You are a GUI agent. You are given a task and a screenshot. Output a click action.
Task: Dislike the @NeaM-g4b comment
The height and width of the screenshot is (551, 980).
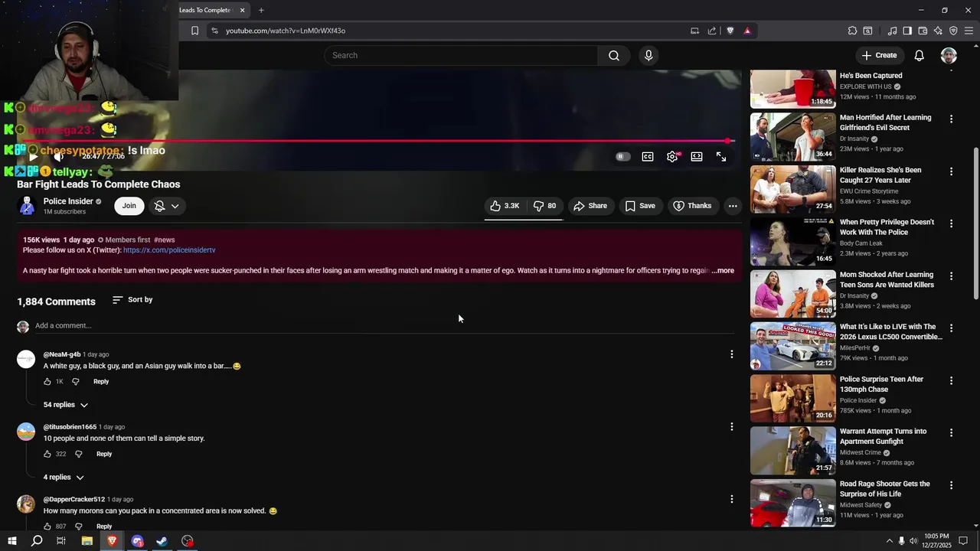coord(75,382)
